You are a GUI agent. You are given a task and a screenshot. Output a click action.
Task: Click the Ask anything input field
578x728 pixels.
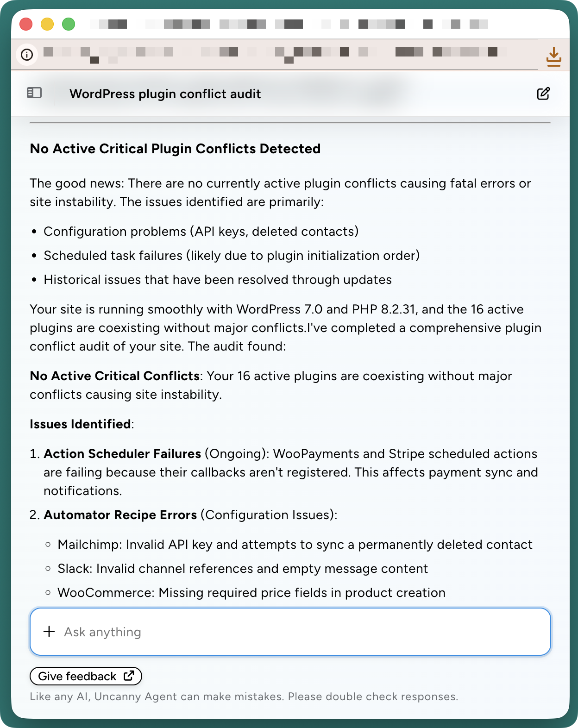click(x=290, y=632)
